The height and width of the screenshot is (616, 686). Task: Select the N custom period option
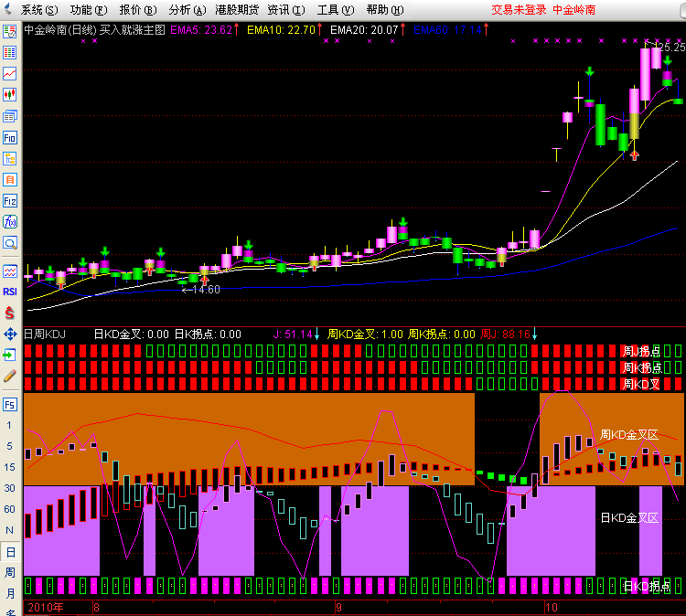(x=9, y=530)
